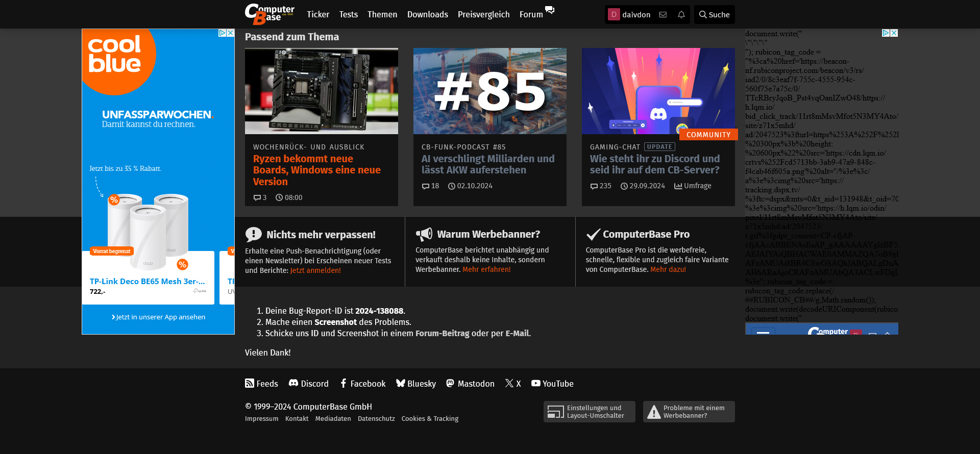Click 'Jetzt anmelden!' link

click(x=315, y=270)
